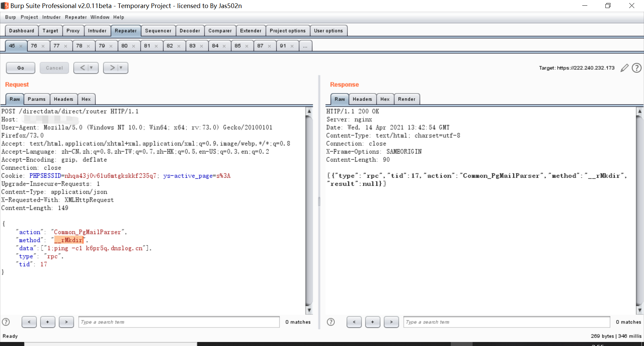The height and width of the screenshot is (346, 644).
Task: Close repeater tab 77
Action: click(x=66, y=46)
